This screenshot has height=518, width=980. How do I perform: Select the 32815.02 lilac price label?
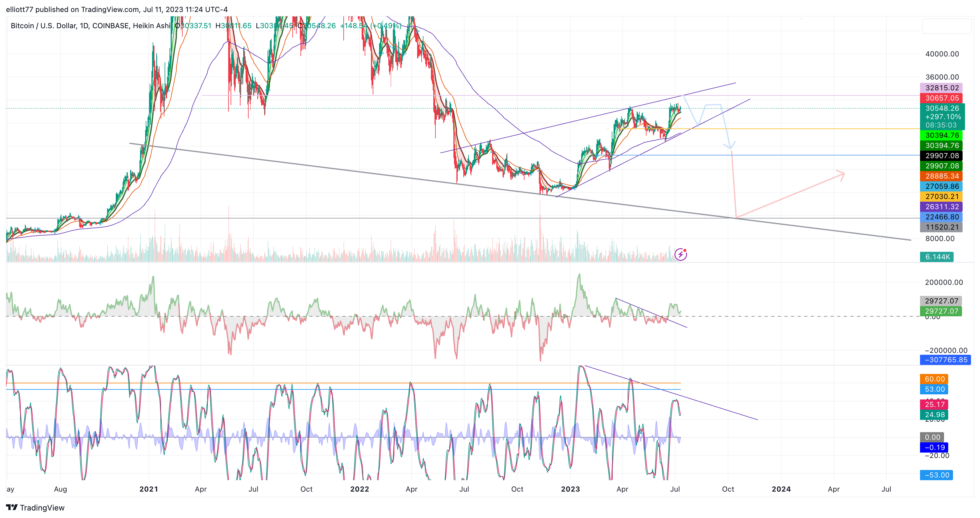(x=941, y=88)
